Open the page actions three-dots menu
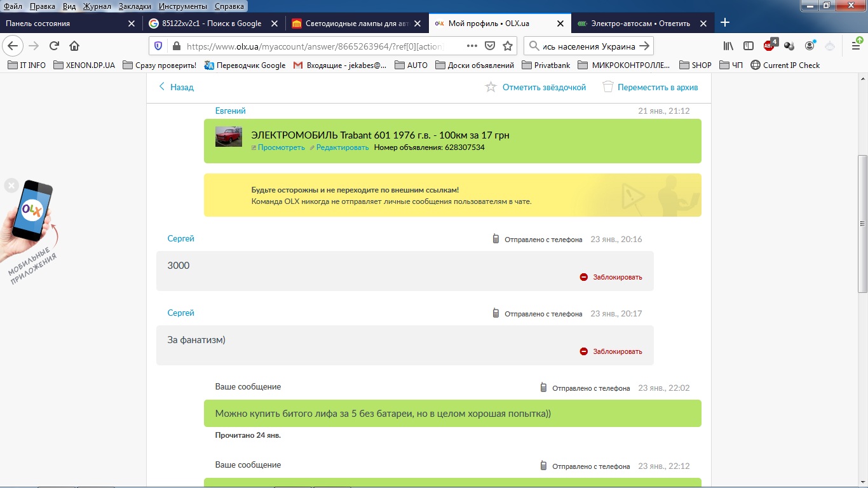 tap(471, 46)
